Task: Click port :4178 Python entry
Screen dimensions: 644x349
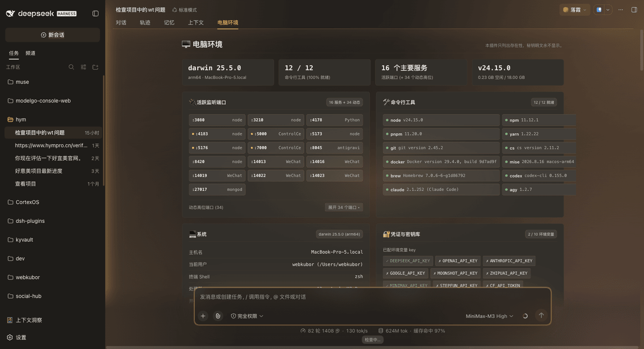Action: (335, 120)
